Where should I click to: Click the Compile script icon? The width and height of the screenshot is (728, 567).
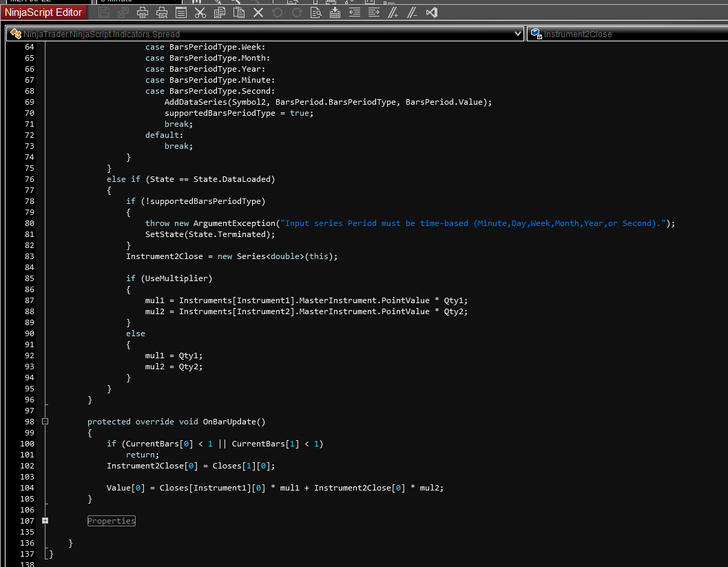coord(335,12)
